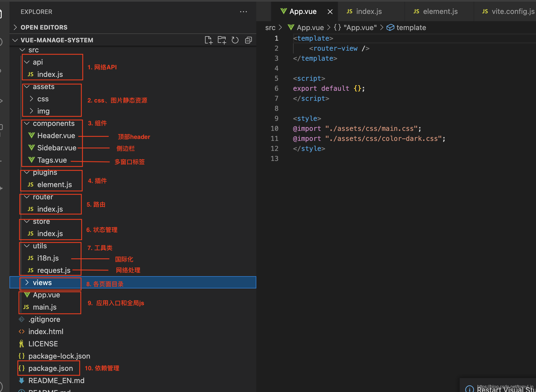Click the template symbol in breadcrumb
Viewport: 536px width, 392px height.
tap(407, 28)
